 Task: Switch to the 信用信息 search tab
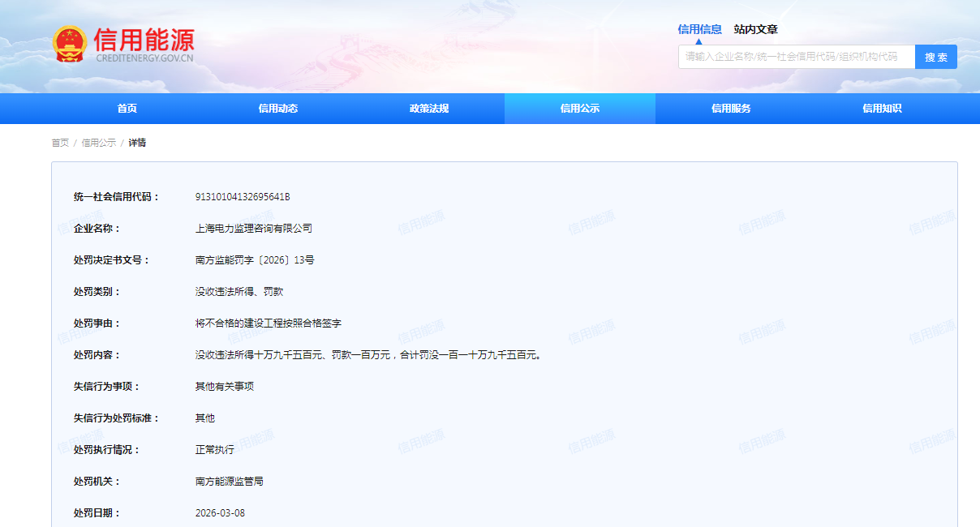(x=699, y=29)
